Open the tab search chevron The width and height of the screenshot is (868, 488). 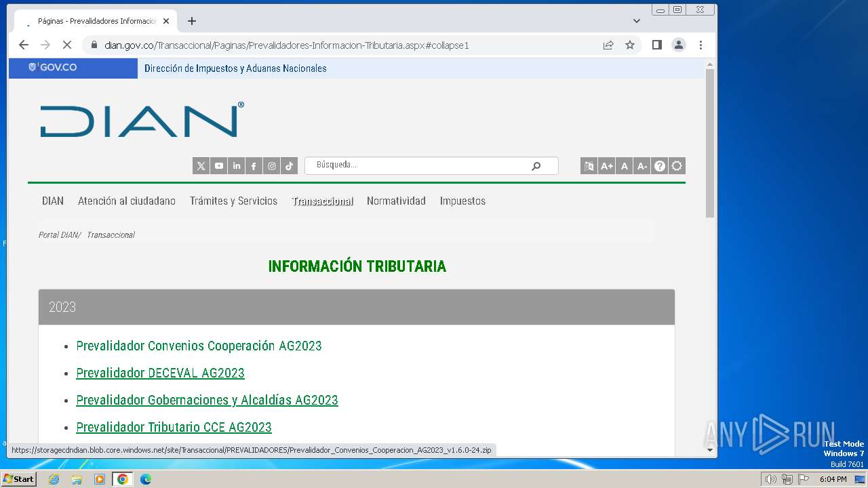pos(637,21)
